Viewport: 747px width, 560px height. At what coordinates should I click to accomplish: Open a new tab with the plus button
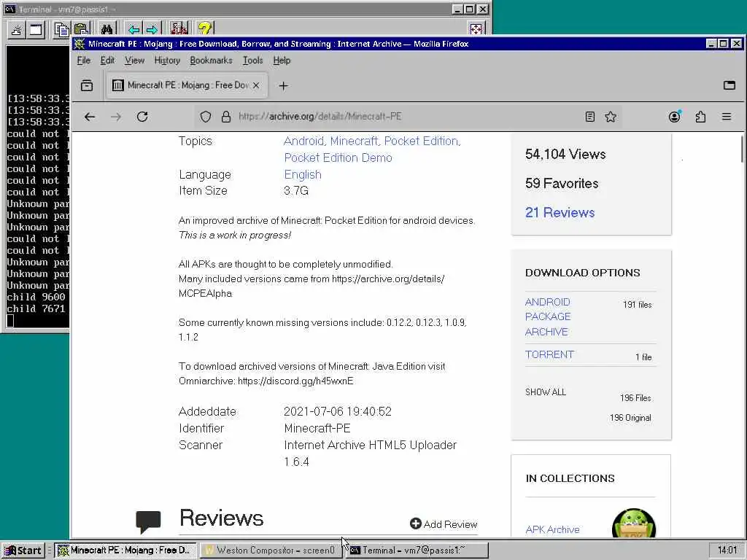284,86
